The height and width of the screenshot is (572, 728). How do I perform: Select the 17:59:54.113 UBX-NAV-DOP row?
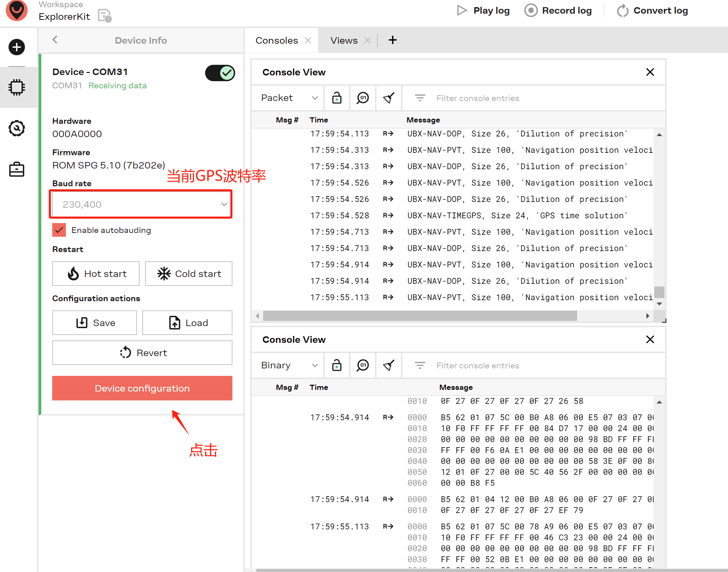(x=452, y=134)
